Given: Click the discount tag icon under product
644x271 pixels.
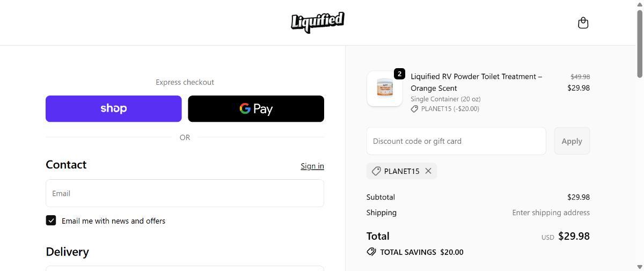Looking at the screenshot, I should pos(414,109).
